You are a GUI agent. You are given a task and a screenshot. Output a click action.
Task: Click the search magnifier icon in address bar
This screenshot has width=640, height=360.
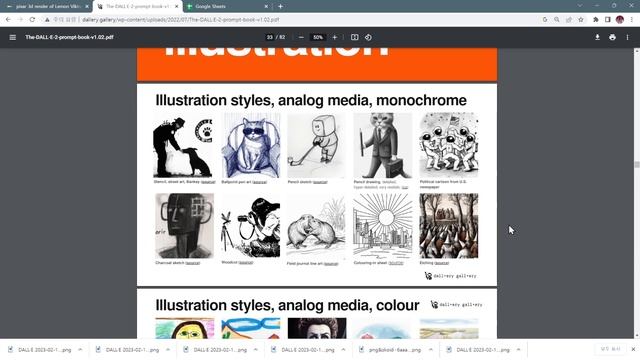[x=557, y=20]
